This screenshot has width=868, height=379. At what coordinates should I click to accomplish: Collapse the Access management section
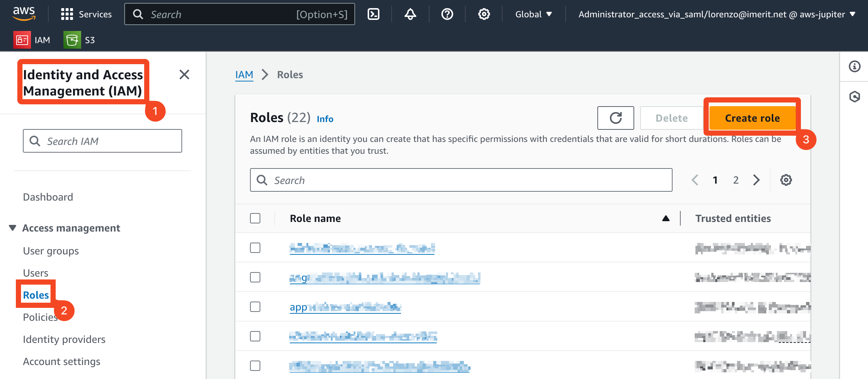[x=13, y=228]
